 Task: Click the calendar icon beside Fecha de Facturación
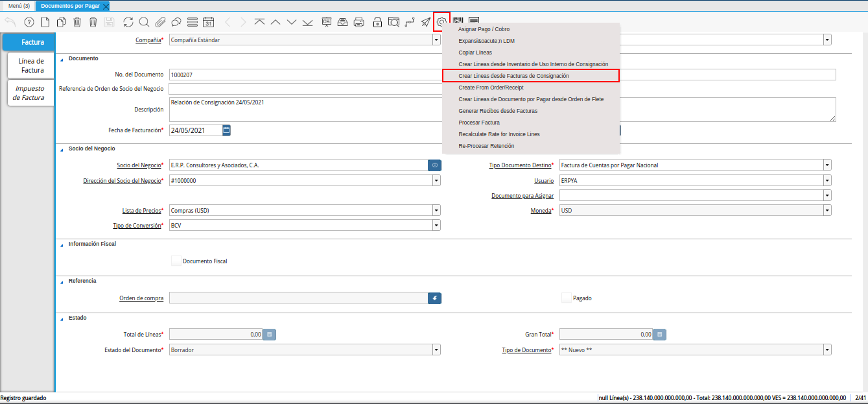pos(226,130)
